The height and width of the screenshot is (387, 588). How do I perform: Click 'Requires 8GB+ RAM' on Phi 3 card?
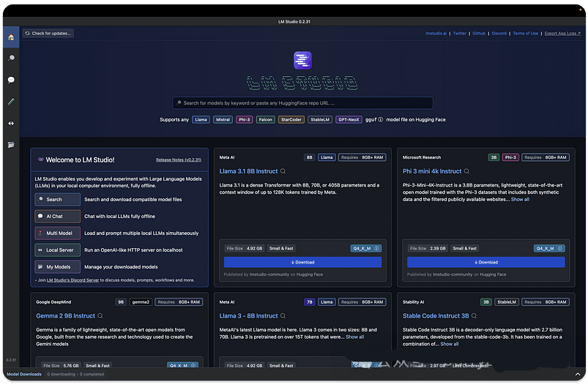click(x=546, y=157)
